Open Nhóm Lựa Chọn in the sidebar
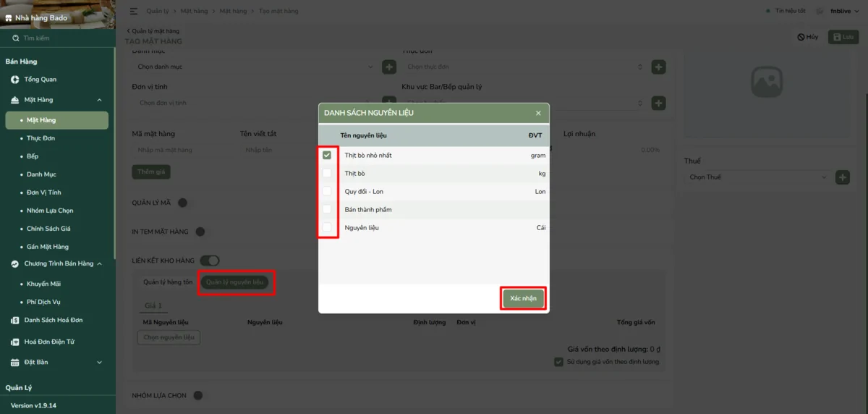 (x=50, y=211)
